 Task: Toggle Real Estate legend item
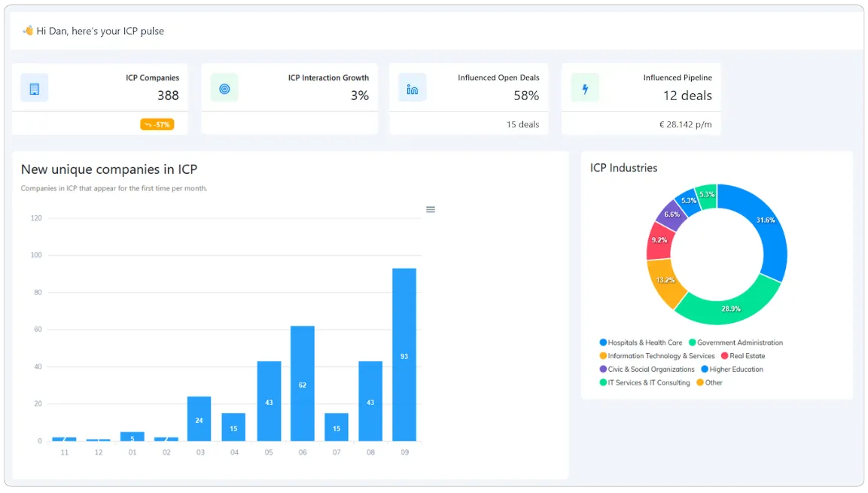tap(743, 356)
